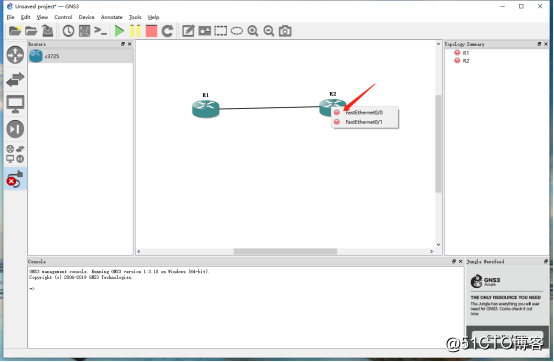554x362 pixels.
Task: Click the Insert a picture icon
Action: [x=205, y=31]
